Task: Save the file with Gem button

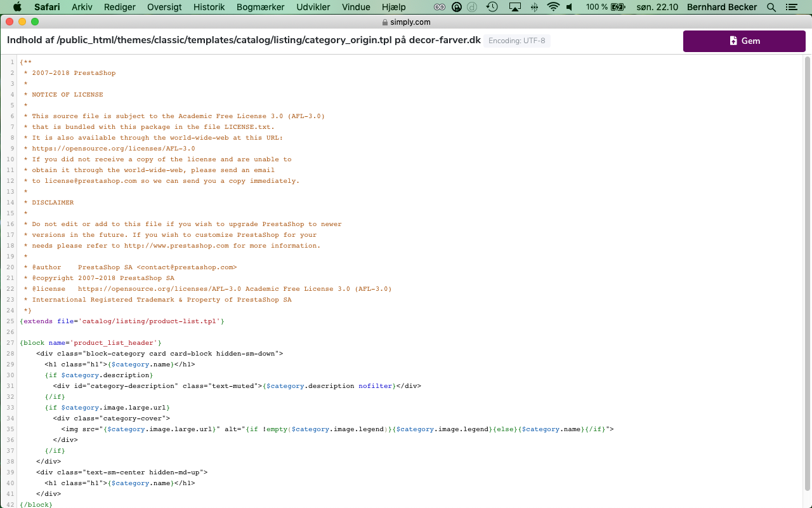Action: click(744, 41)
